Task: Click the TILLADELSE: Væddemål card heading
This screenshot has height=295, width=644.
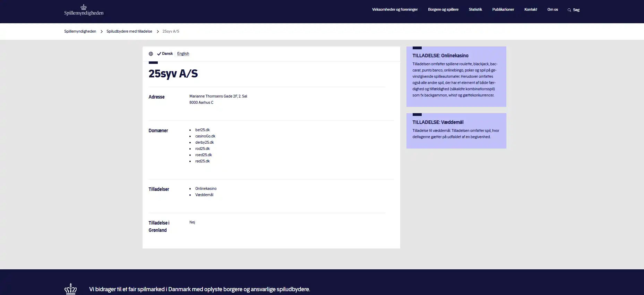Action: coord(438,122)
